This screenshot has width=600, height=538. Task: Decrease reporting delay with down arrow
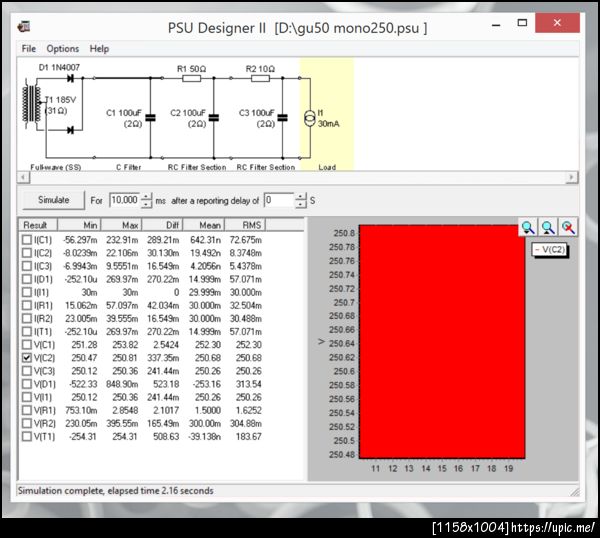(301, 205)
